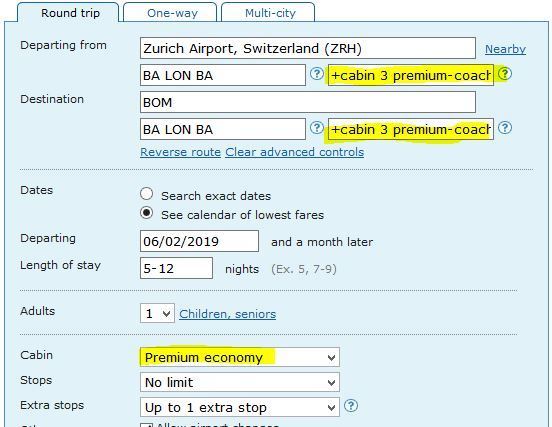Click the Reverse route link
This screenshot has width=552, height=427.
pyautogui.click(x=181, y=152)
